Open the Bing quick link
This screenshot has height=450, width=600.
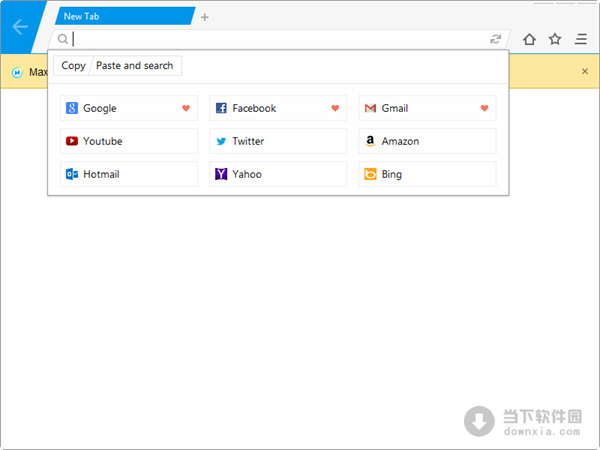point(427,174)
